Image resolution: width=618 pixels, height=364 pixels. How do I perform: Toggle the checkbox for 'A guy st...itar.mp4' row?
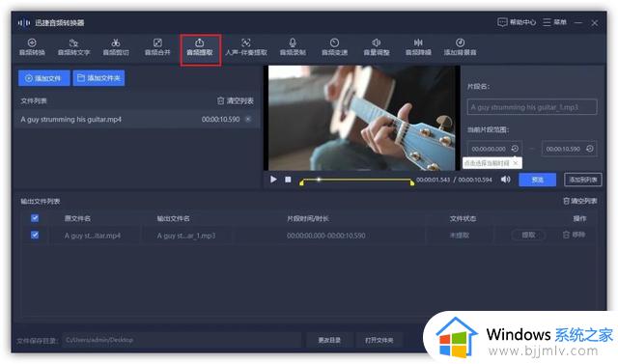pyautogui.click(x=35, y=235)
